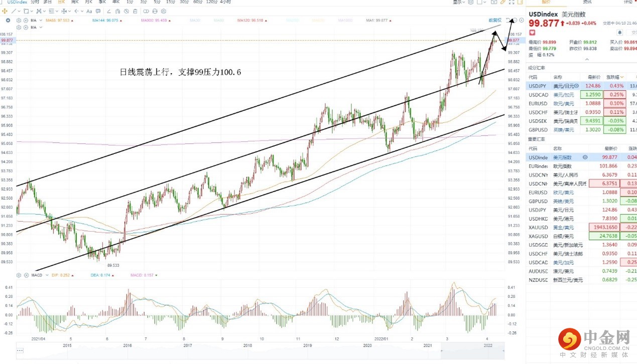Click the USDindex symbol label at top

pos(17,2)
